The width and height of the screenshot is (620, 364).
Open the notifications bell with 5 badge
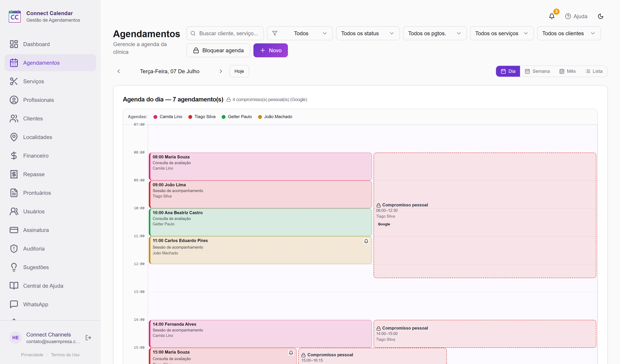click(552, 16)
